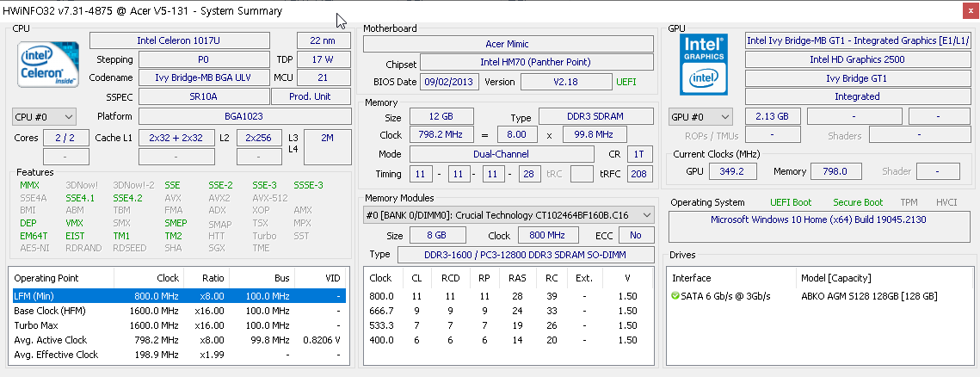Click the BIOS Version V2.18 field
Viewport: 980px width, 377px height.
tap(566, 81)
